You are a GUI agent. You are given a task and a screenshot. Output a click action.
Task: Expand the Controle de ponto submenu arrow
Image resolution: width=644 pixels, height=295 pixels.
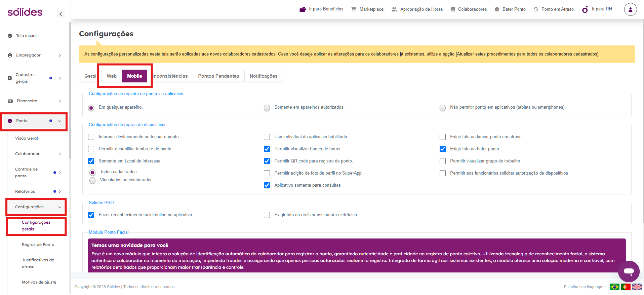60,173
